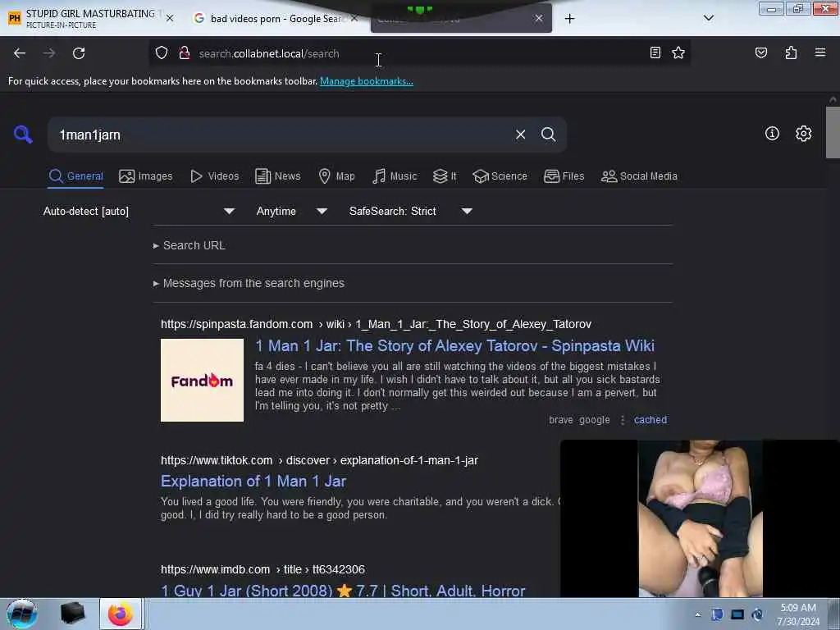The width and height of the screenshot is (840, 630).
Task: Click the three-dot menu beside cached
Action: (623, 420)
